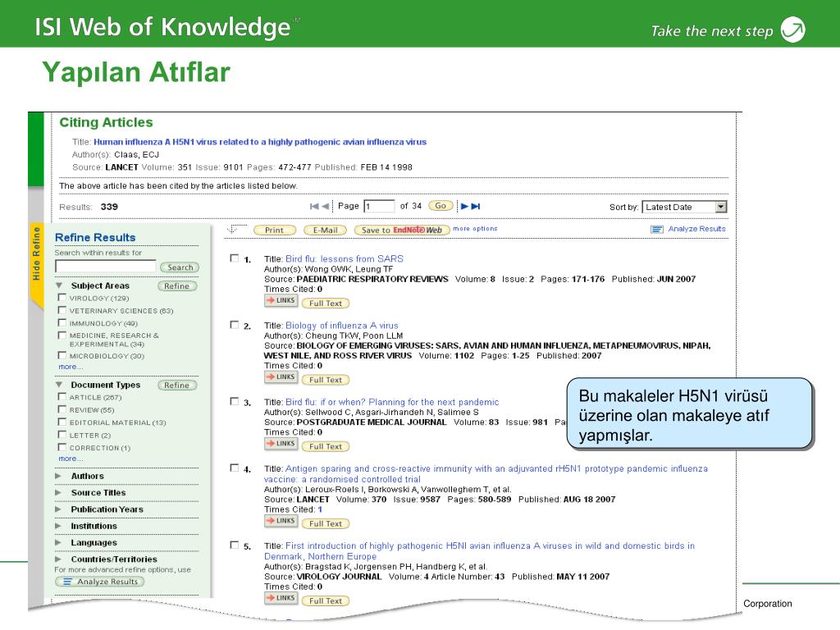This screenshot has height=630, width=840.
Task: Check the LETTER document type box
Action: click(x=62, y=435)
